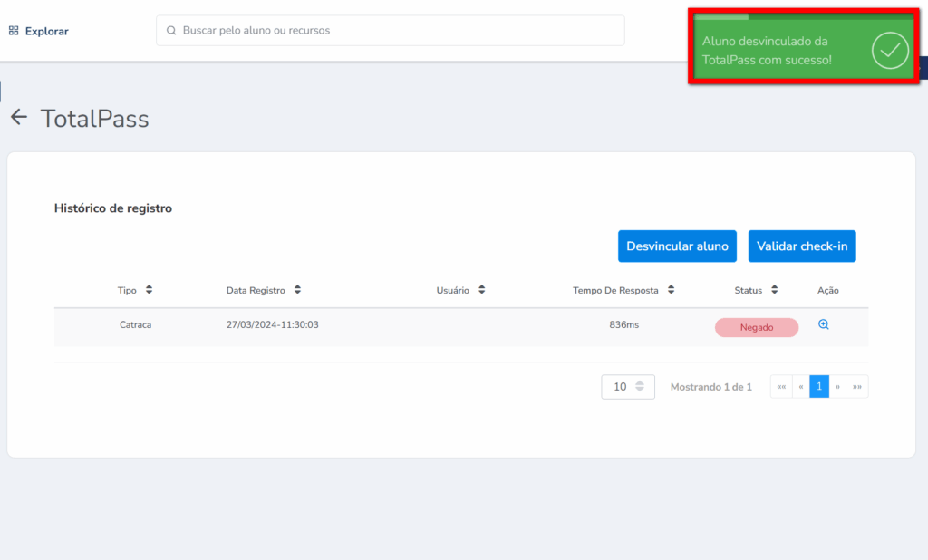Click the success checkmark icon in notification

[x=889, y=52]
